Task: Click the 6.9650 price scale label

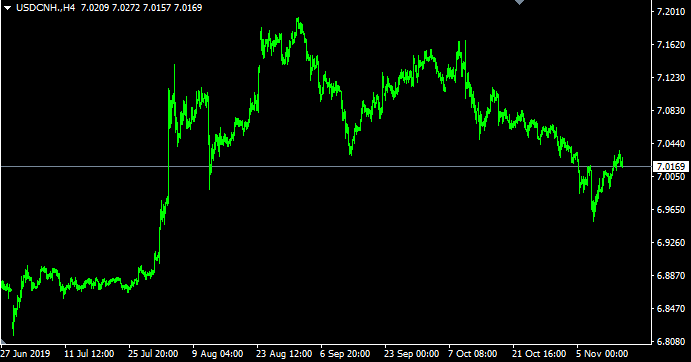Action: [671, 209]
